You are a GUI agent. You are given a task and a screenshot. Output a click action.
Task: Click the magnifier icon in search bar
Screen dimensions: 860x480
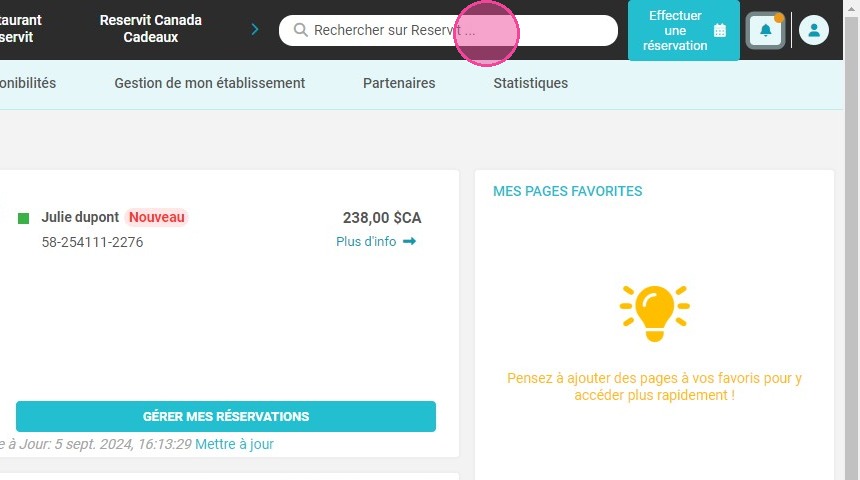(300, 30)
